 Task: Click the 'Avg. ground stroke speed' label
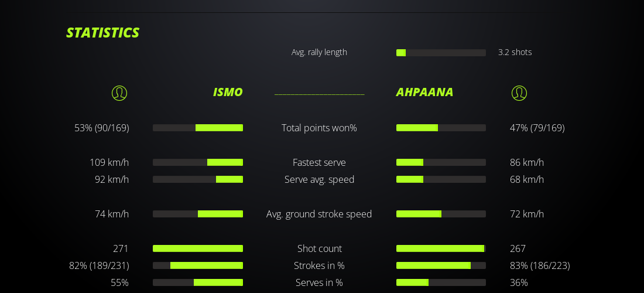click(x=319, y=214)
